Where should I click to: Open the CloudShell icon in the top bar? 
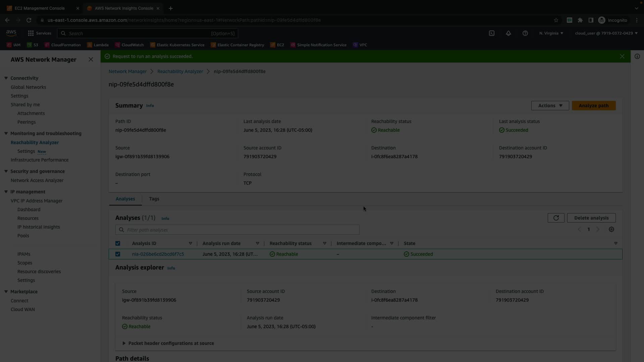point(492,33)
